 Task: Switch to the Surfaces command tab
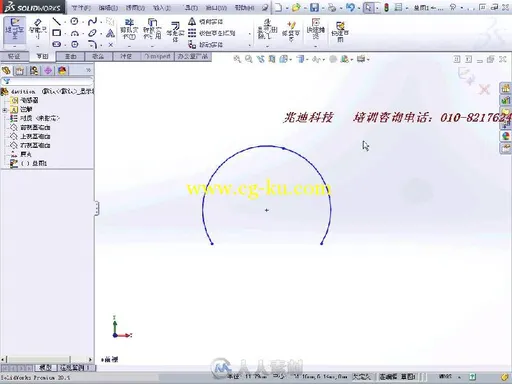click(x=70, y=56)
